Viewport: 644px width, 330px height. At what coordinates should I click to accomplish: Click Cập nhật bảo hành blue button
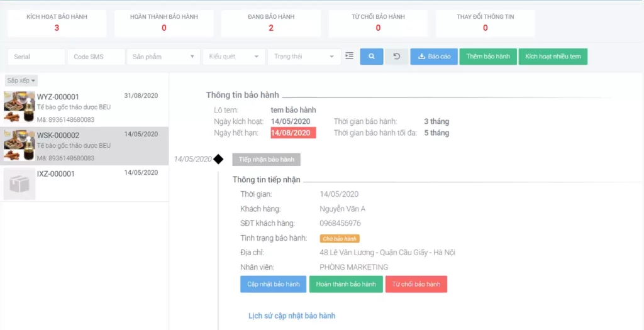[273, 284]
